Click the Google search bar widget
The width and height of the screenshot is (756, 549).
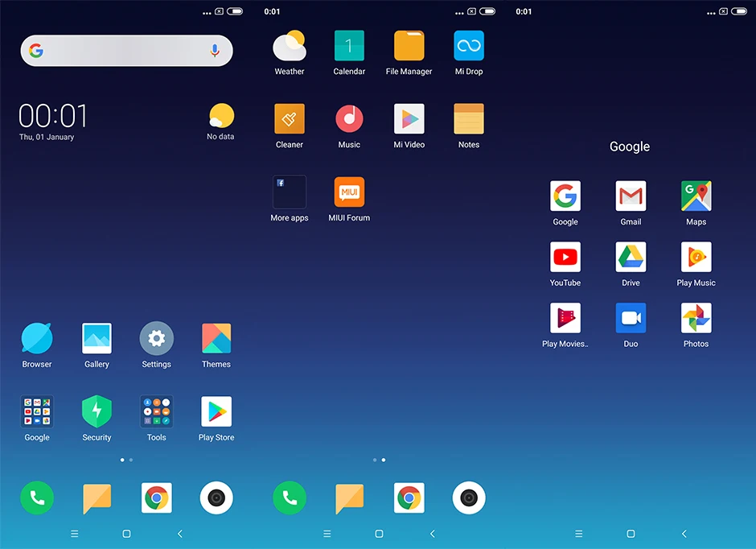pyautogui.click(x=126, y=50)
